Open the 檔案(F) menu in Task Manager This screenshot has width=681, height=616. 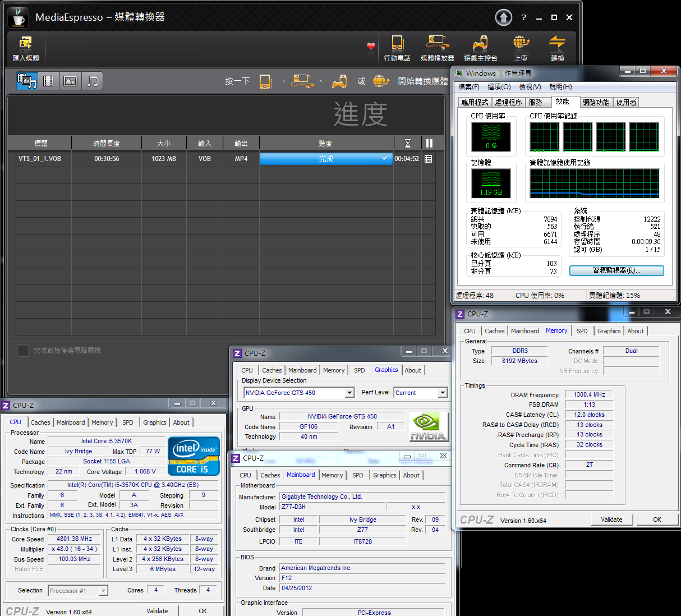[469, 87]
